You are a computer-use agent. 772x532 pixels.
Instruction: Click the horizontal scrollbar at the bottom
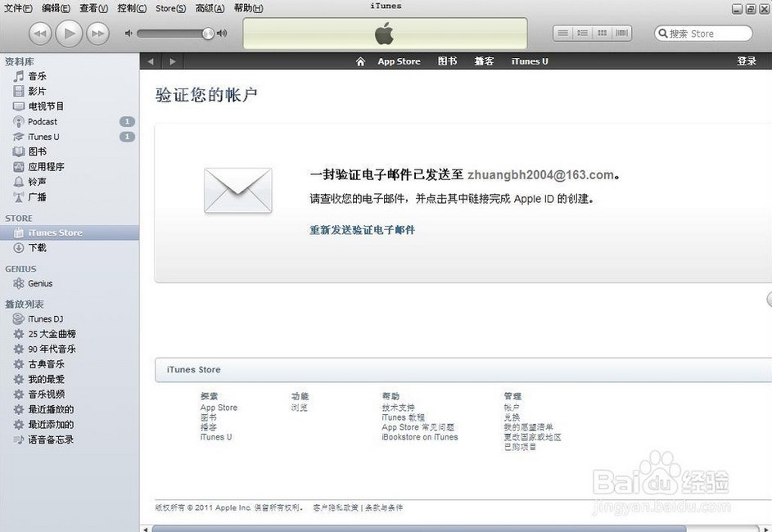point(419,529)
